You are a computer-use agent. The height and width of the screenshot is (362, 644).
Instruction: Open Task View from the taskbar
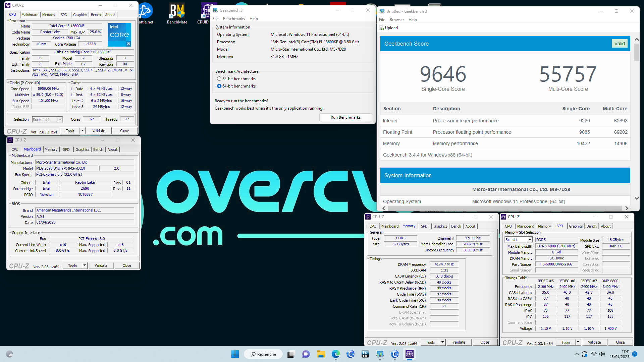291,354
